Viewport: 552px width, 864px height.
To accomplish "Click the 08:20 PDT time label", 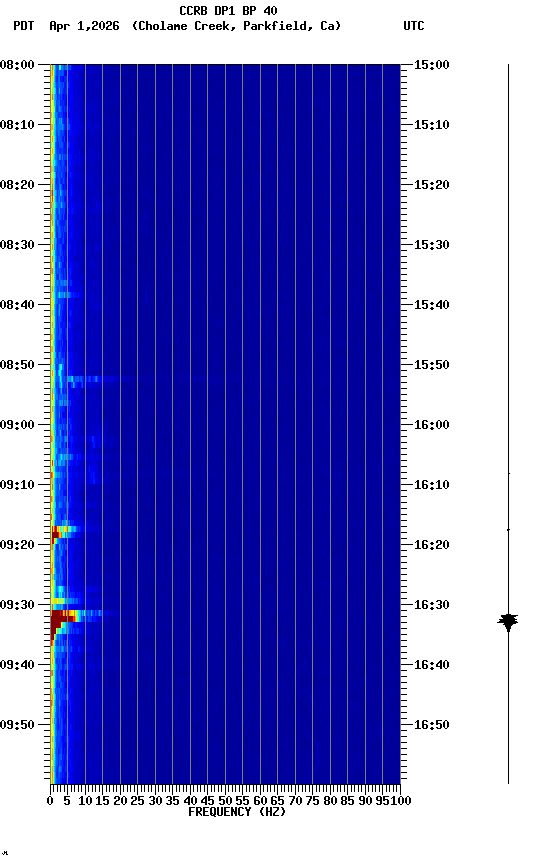I will click(17, 185).
